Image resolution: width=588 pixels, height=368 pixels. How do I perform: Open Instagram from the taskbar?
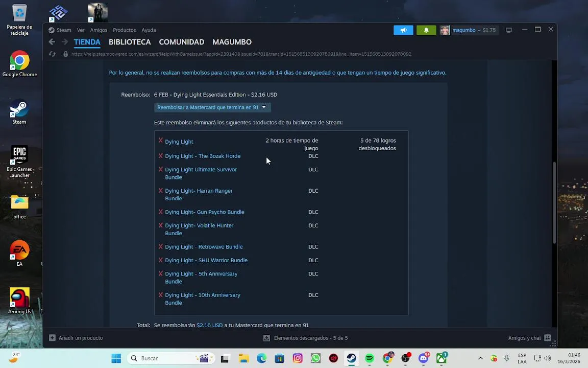coord(298,359)
